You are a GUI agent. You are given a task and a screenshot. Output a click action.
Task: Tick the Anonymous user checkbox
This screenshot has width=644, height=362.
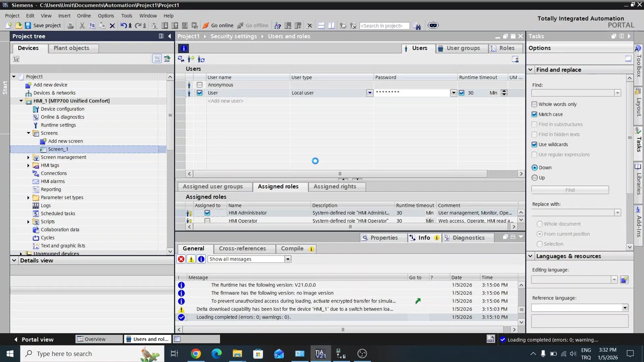tap(200, 85)
